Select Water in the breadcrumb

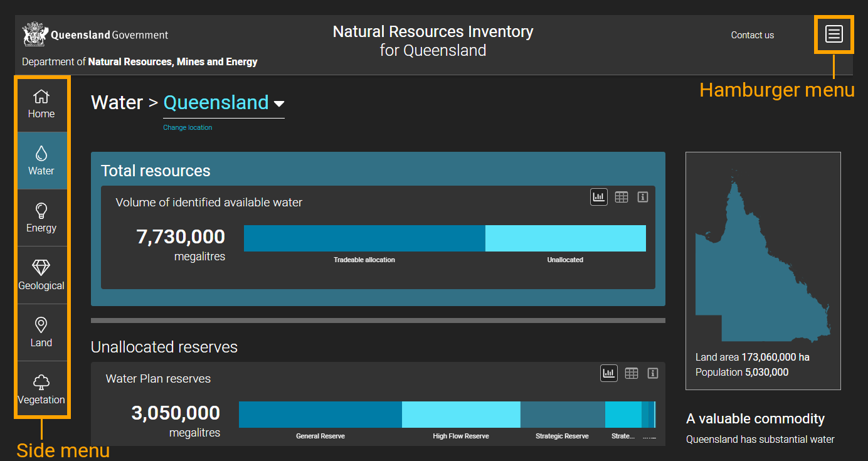click(x=117, y=102)
